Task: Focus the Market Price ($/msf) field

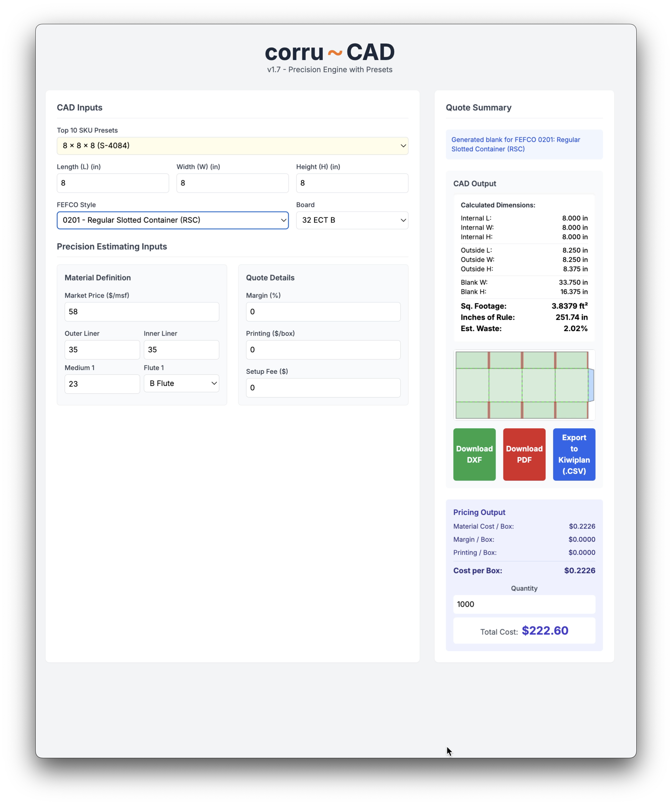Action: pos(142,312)
